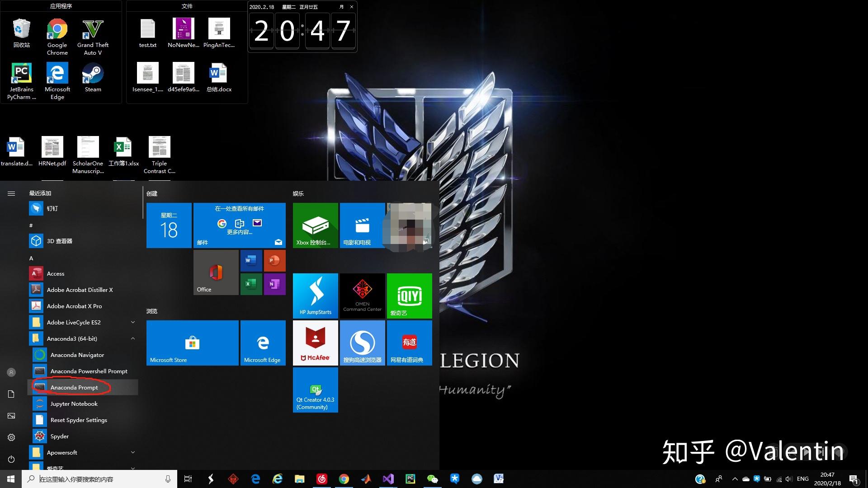Click the taskbar search box
The width and height of the screenshot is (868, 488).
(99, 479)
